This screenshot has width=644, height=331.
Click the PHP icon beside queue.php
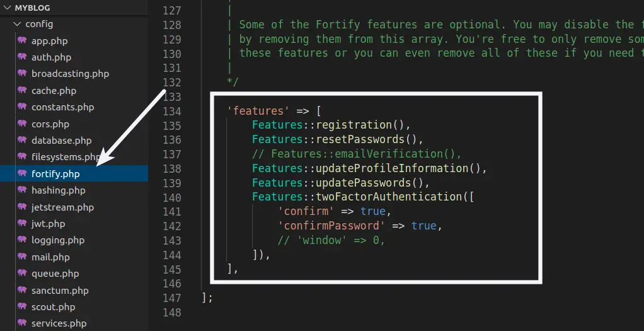click(x=22, y=273)
